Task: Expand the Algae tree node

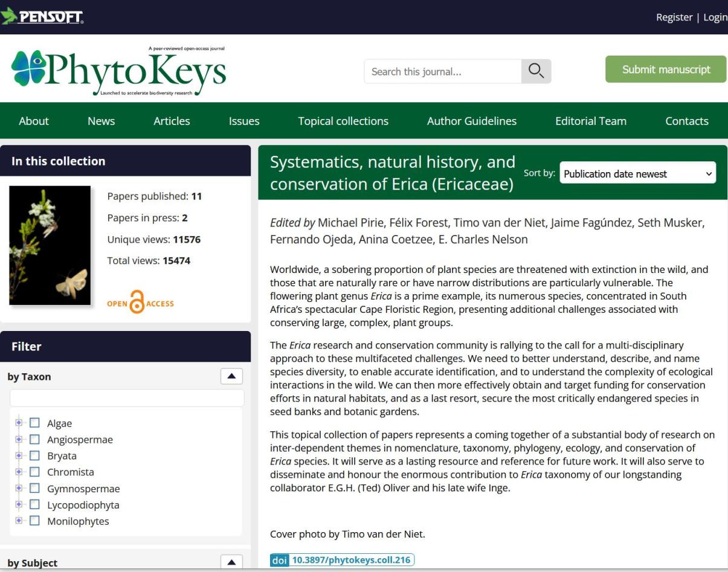Action: [x=19, y=423]
